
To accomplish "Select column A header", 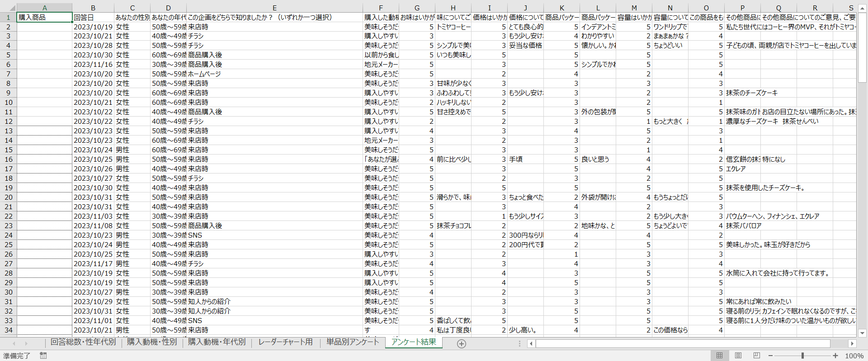I will point(44,8).
